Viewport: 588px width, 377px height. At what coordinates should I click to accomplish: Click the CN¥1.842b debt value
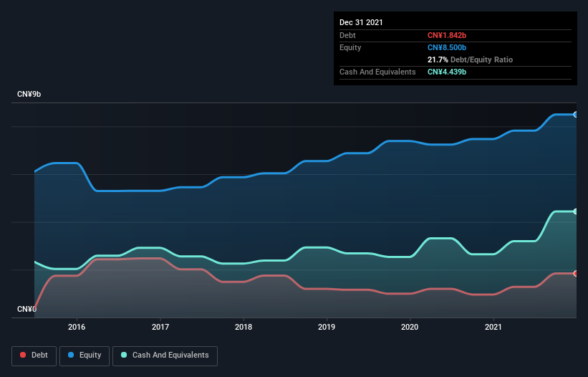[x=447, y=35]
